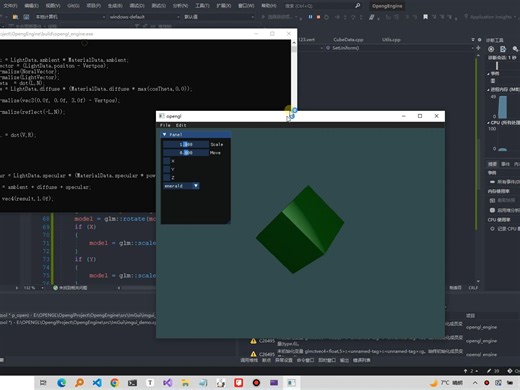The width and height of the screenshot is (520, 390).
Task: Collapse the process memory graph section
Action: tap(488, 89)
